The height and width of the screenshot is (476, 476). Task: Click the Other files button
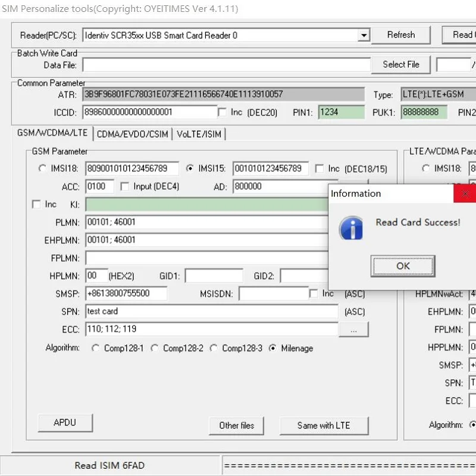(236, 425)
